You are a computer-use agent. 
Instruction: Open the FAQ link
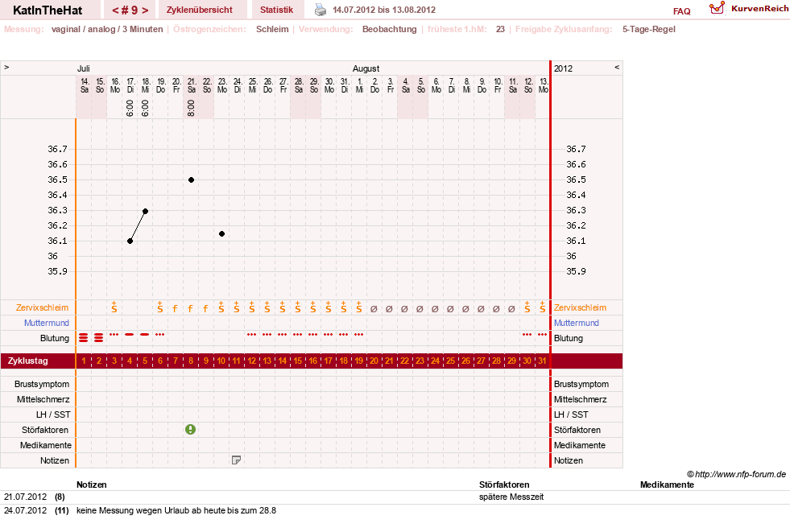[681, 11]
